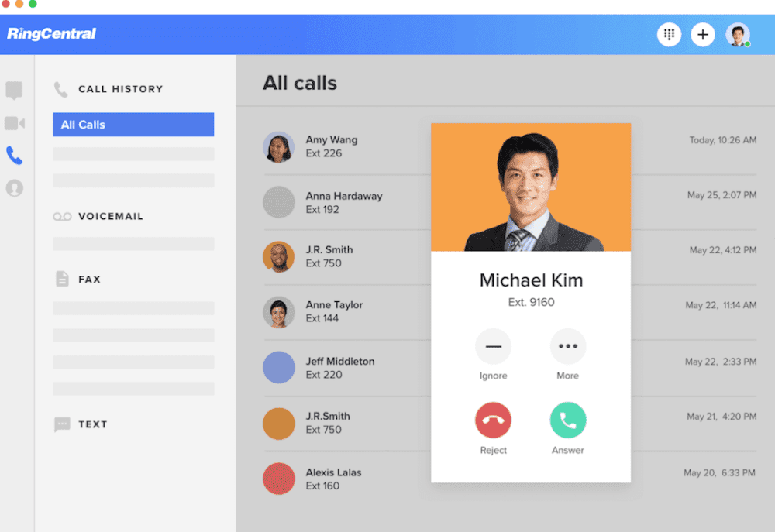Viewport: 775px width, 532px height.
Task: Click the RingCentral logo
Action: 51,33
